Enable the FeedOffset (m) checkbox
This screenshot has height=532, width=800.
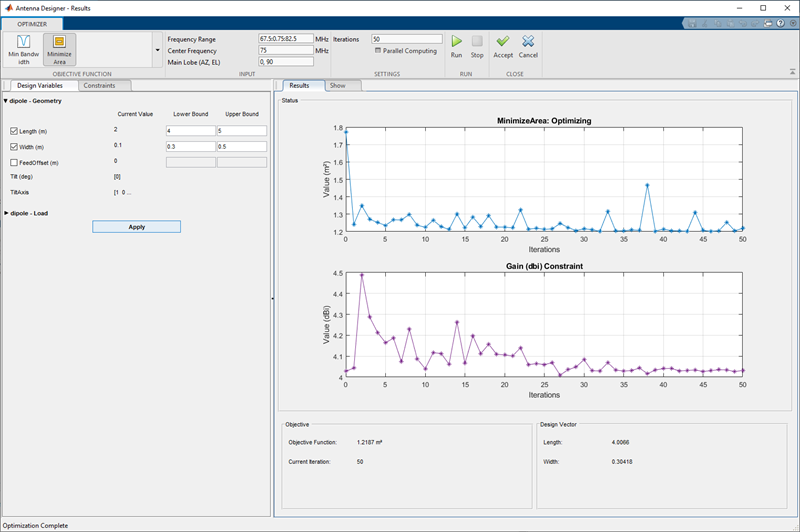tap(14, 162)
